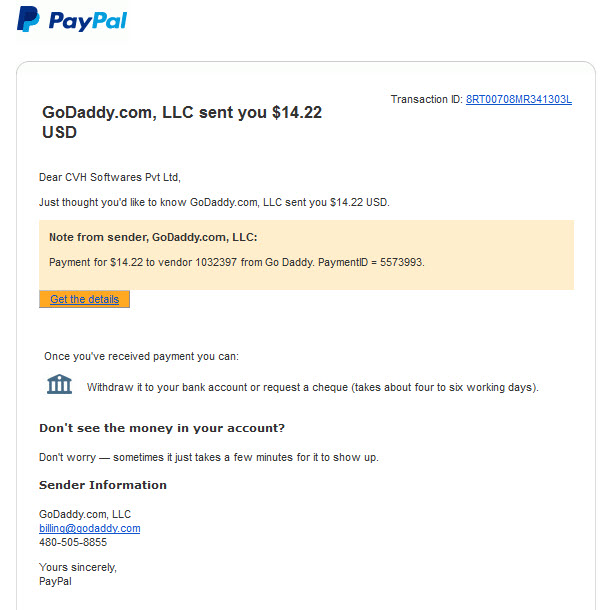The height and width of the screenshot is (610, 612).
Task: Click the Withdraw it to your bank account text
Action: [313, 387]
